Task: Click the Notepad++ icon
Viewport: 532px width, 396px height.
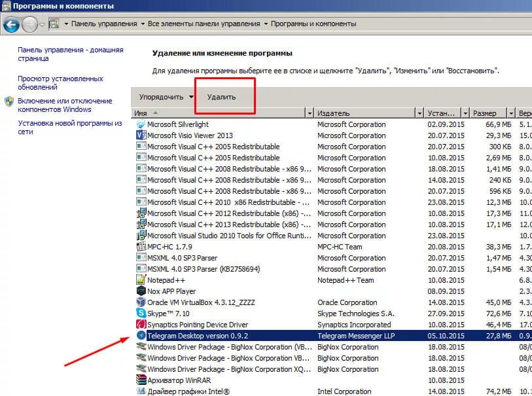Action: pos(141,280)
